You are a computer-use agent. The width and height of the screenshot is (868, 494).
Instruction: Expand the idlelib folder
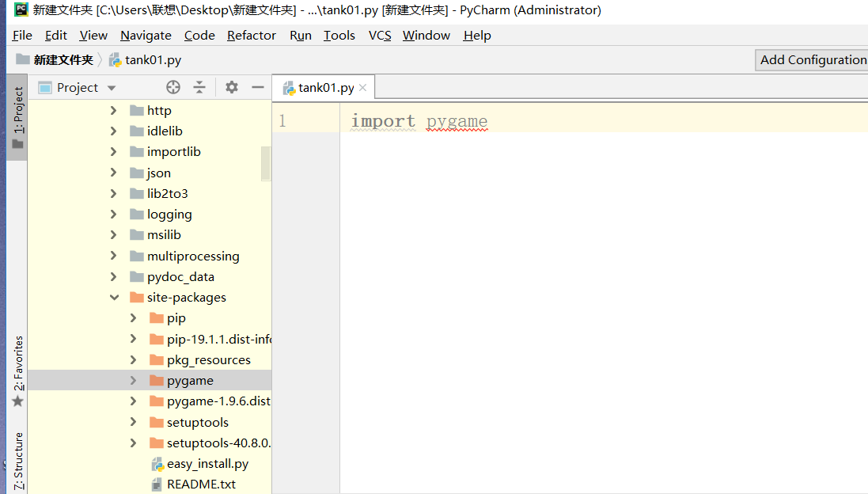[x=113, y=131]
